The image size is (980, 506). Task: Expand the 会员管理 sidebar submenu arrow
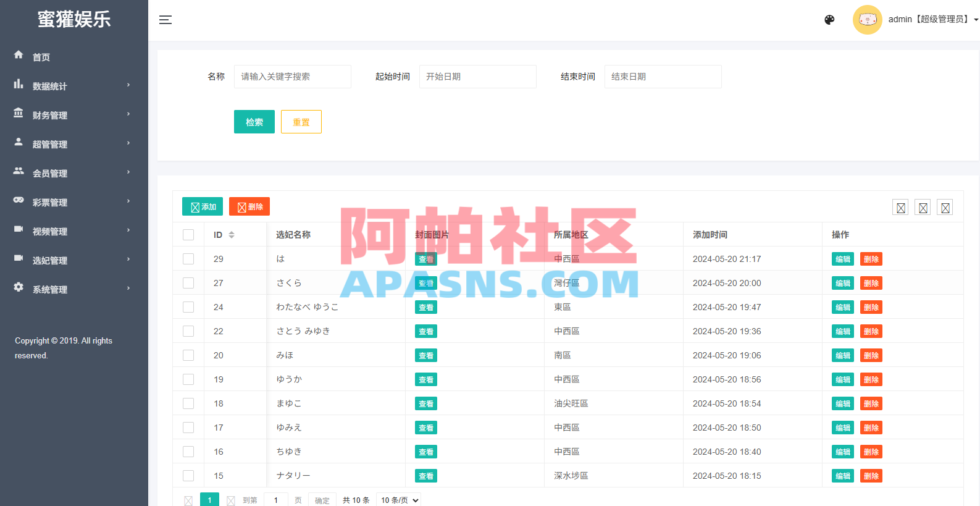pos(128,172)
